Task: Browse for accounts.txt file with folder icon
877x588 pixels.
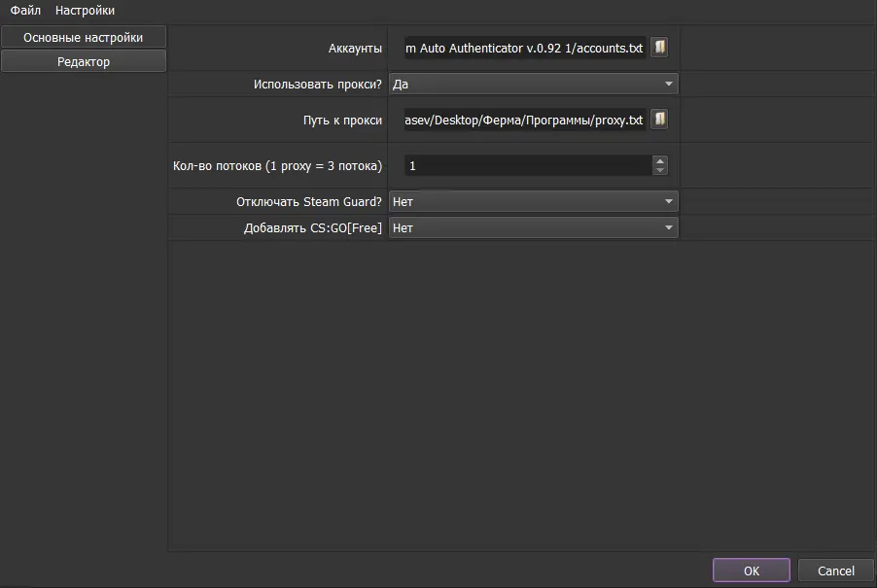Action: coord(659,48)
